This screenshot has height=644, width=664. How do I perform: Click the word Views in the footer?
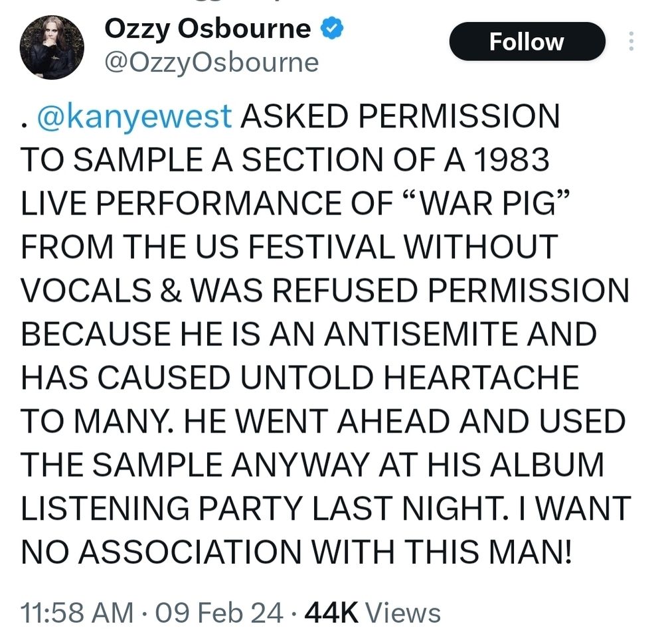click(x=403, y=613)
